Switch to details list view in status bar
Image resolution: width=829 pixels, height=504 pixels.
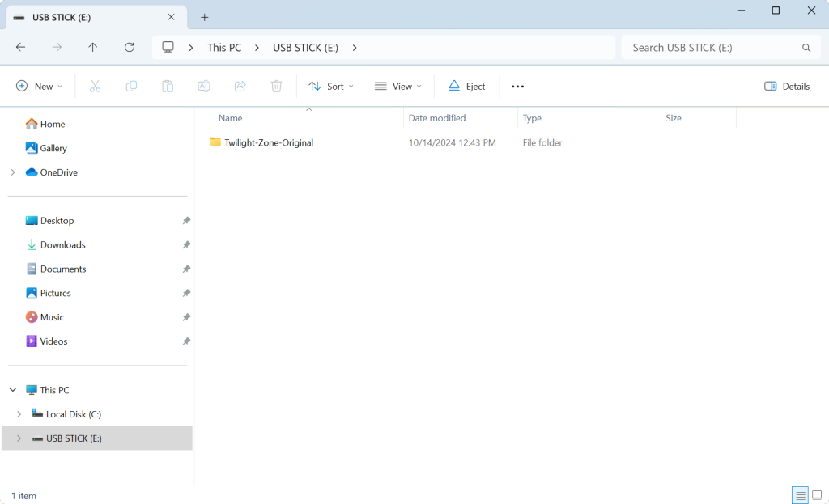click(x=800, y=495)
